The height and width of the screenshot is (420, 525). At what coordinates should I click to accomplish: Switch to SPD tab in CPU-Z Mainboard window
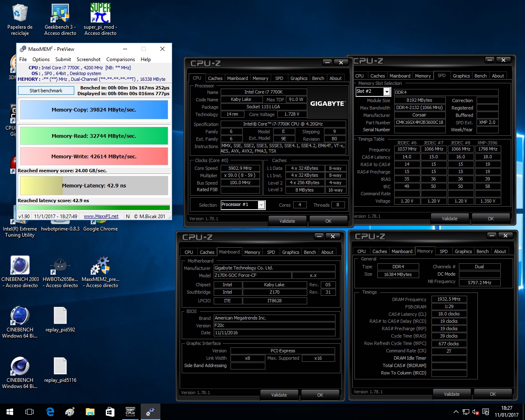271,252
